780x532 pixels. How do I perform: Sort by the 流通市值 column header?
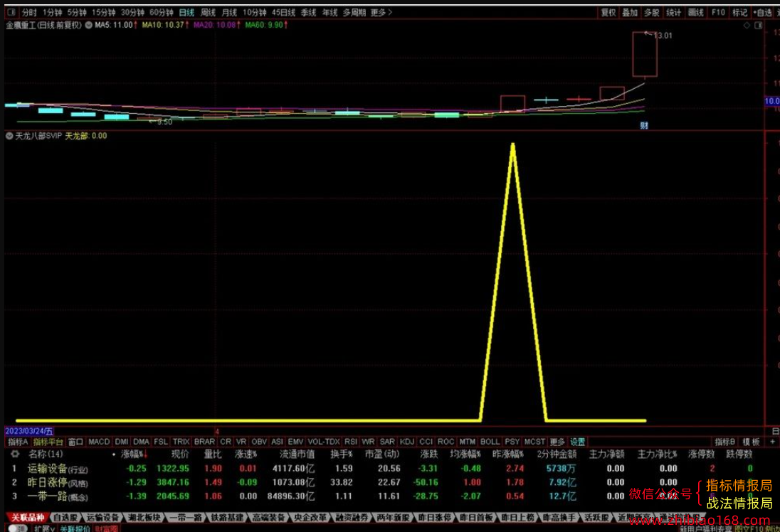pos(297,454)
